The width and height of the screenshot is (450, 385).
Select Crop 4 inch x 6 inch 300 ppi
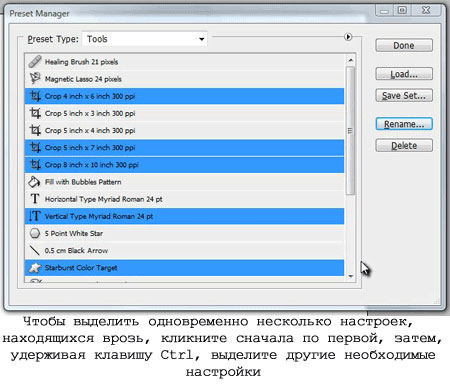pyautogui.click(x=184, y=96)
